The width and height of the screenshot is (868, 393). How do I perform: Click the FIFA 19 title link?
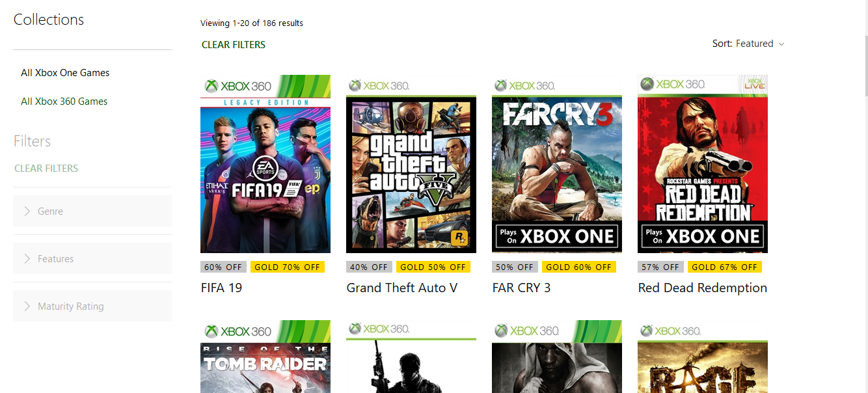(x=221, y=288)
